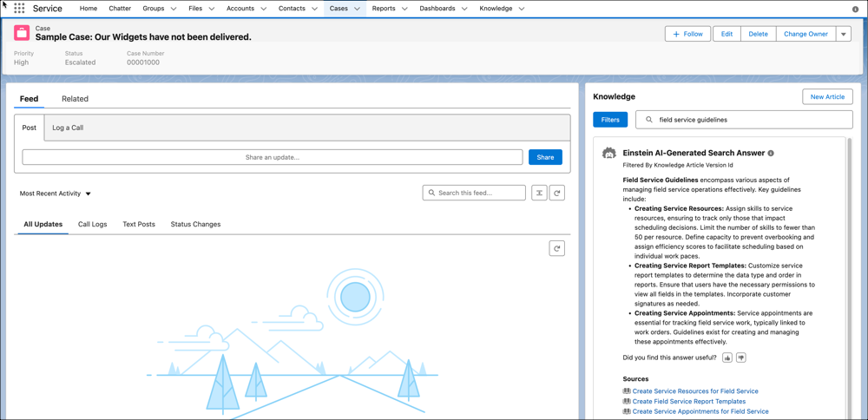Switch to the Related tab
The image size is (868, 420).
(75, 99)
